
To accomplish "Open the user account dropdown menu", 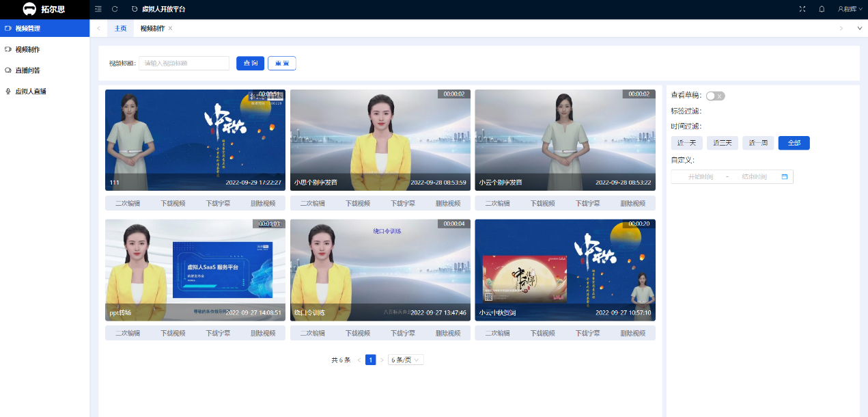I will [x=846, y=9].
